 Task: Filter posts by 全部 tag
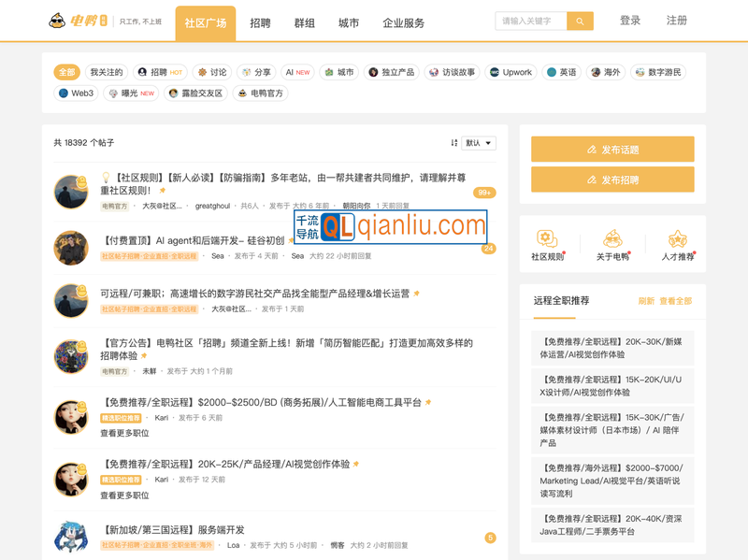(x=66, y=72)
